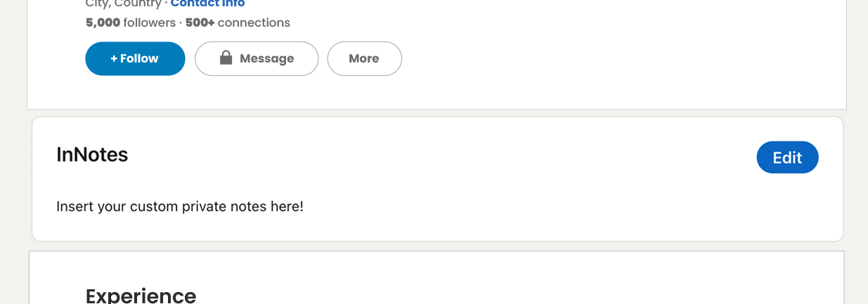Image resolution: width=868 pixels, height=304 pixels.
Task: View the 5,000 followers count
Action: click(x=131, y=22)
